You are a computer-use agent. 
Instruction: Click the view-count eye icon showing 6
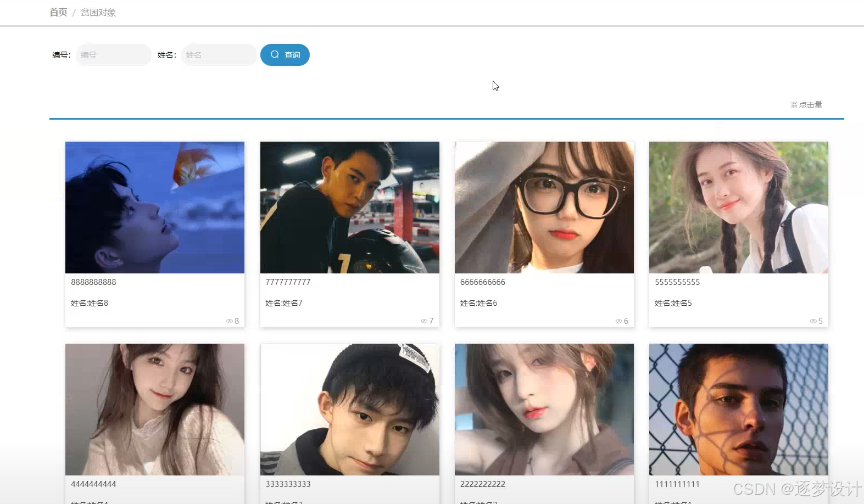[618, 321]
